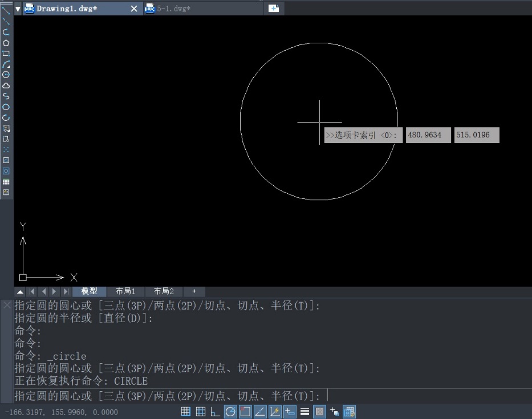The image size is (532, 419).
Task: Expand the document tab list dropdown
Action: (18, 9)
